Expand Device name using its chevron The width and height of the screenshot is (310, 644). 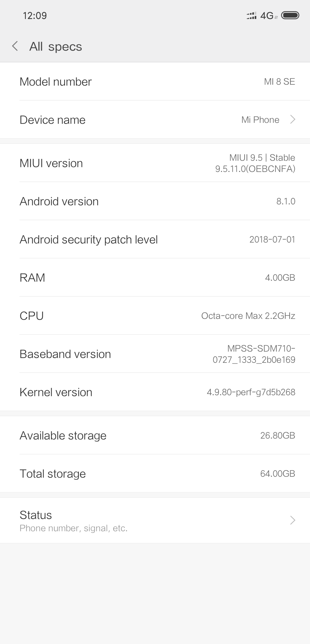point(292,119)
